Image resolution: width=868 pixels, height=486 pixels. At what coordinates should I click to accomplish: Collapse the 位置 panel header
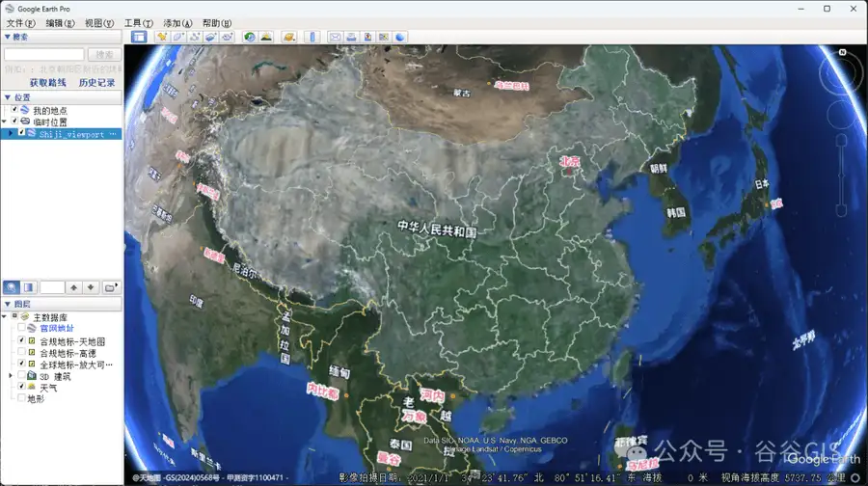pos(61,97)
